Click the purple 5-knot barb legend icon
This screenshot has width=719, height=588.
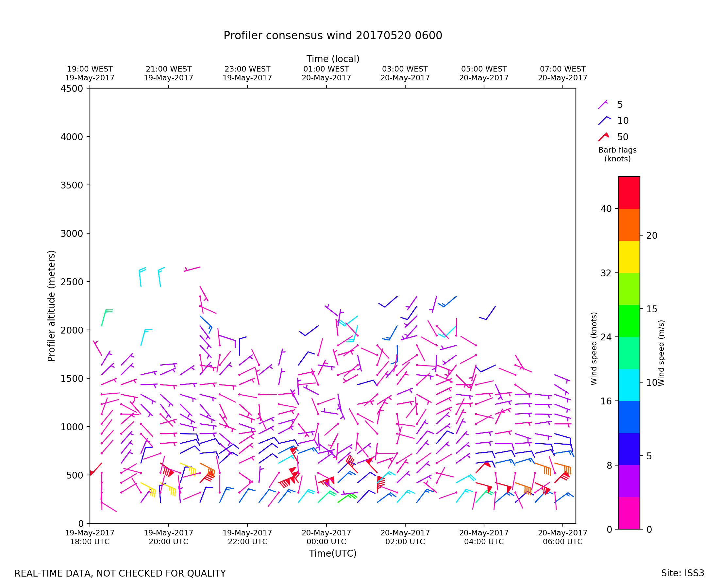pyautogui.click(x=603, y=104)
